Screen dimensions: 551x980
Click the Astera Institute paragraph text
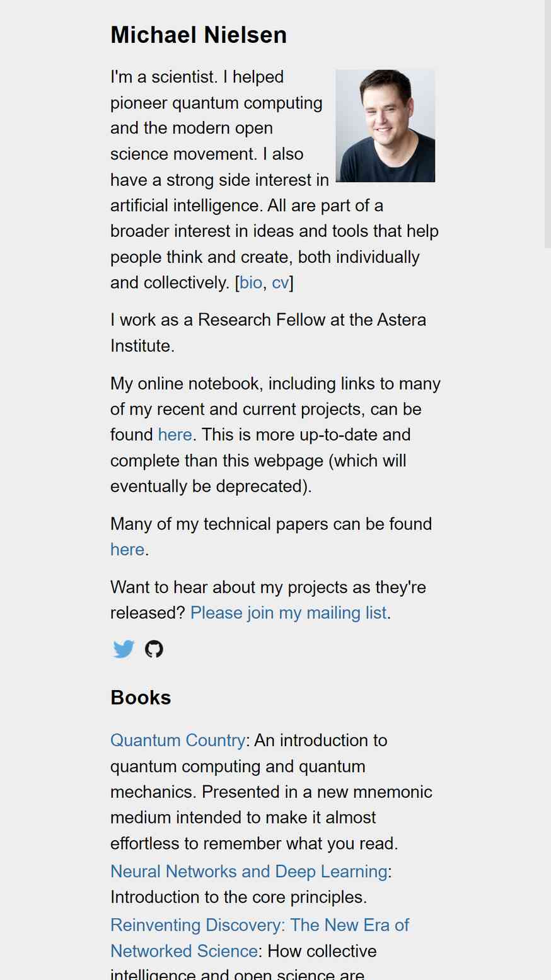pos(268,333)
